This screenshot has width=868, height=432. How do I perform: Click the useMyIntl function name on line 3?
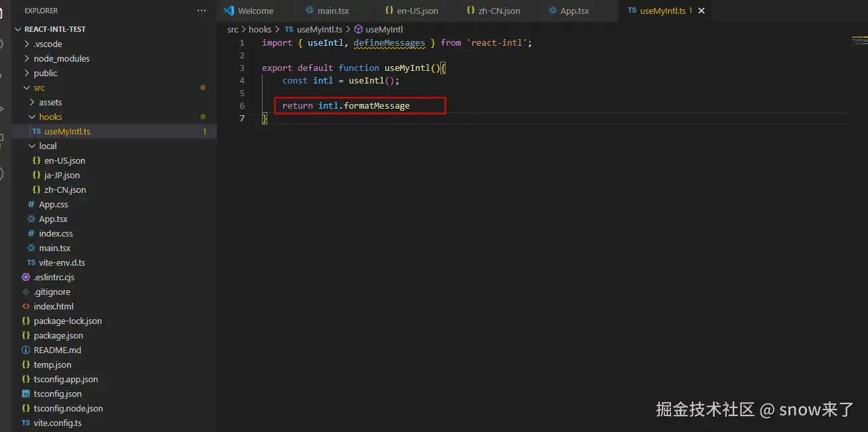pos(407,68)
